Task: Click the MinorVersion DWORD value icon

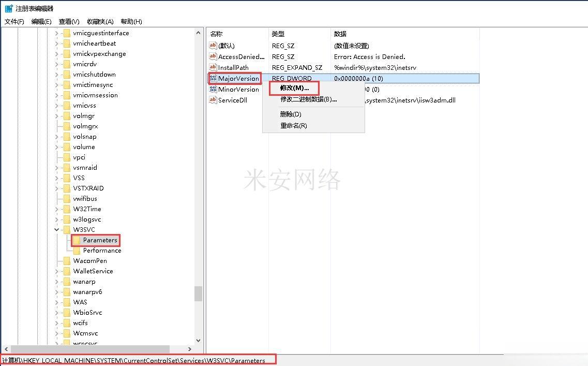Action: pos(213,90)
